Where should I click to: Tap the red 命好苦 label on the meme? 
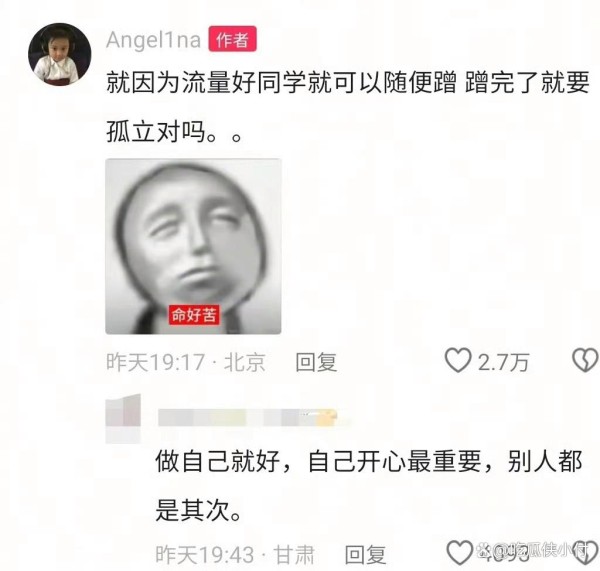pos(194,315)
